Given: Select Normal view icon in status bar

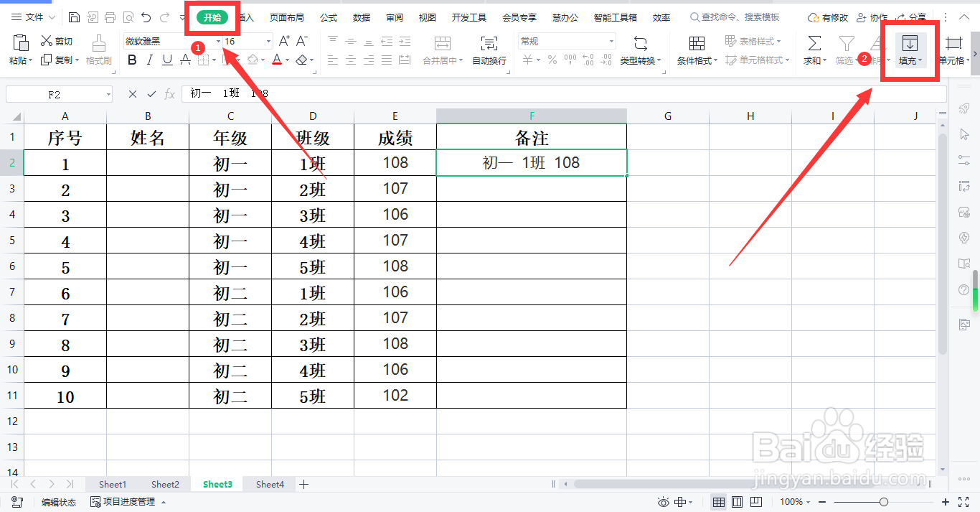Looking at the screenshot, I should point(718,502).
